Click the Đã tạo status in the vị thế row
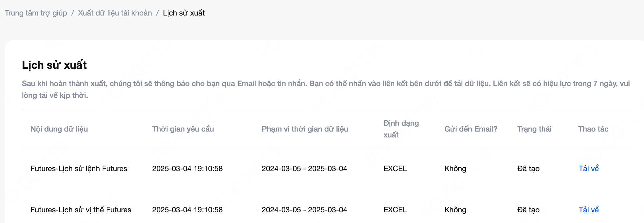 [x=528, y=210]
